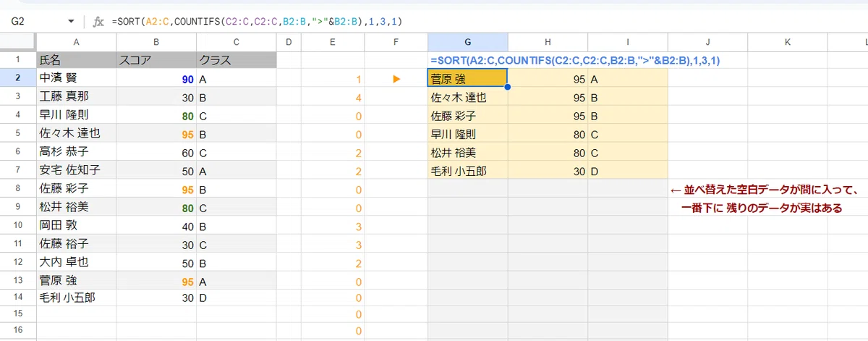Click the note 一番下に 残りのデータが実はある
Screen dimensions: 868x341
tap(762, 209)
